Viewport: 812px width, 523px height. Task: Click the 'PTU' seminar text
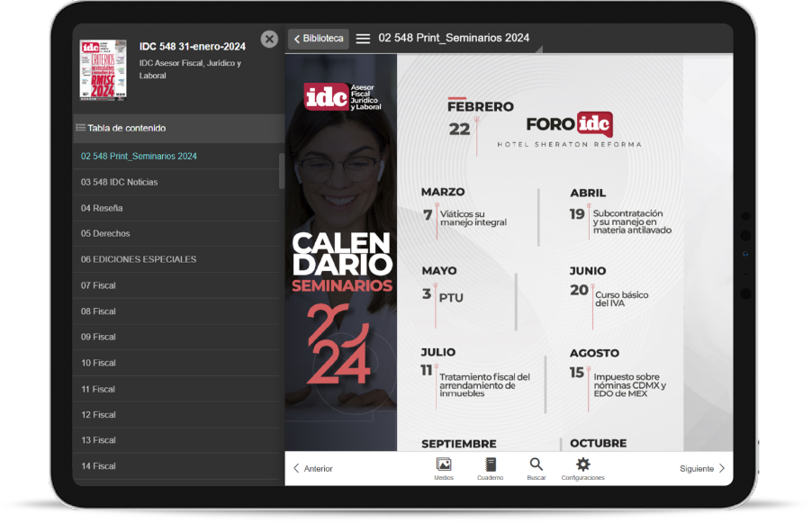pos(451,298)
